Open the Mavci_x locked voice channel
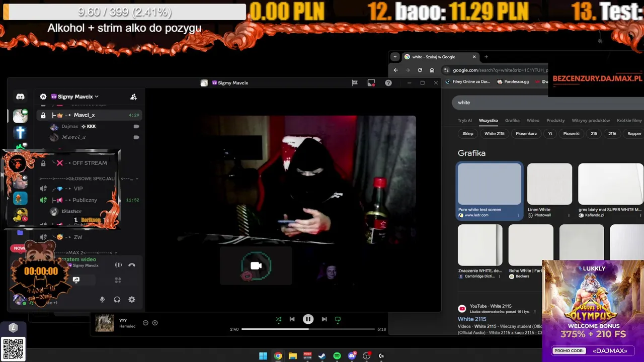 (89, 115)
